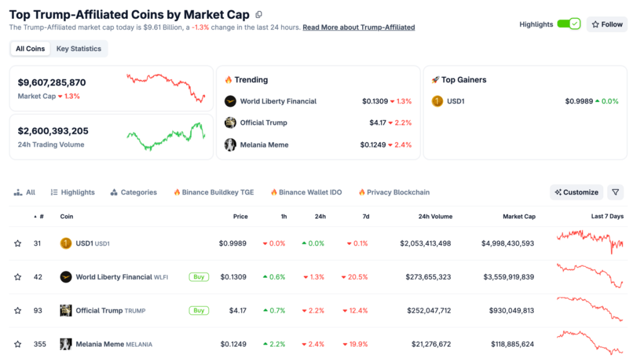Viewport: 644px width, 358px height.
Task: Click World Liberty Financial icon in Trending
Action: [230, 101]
